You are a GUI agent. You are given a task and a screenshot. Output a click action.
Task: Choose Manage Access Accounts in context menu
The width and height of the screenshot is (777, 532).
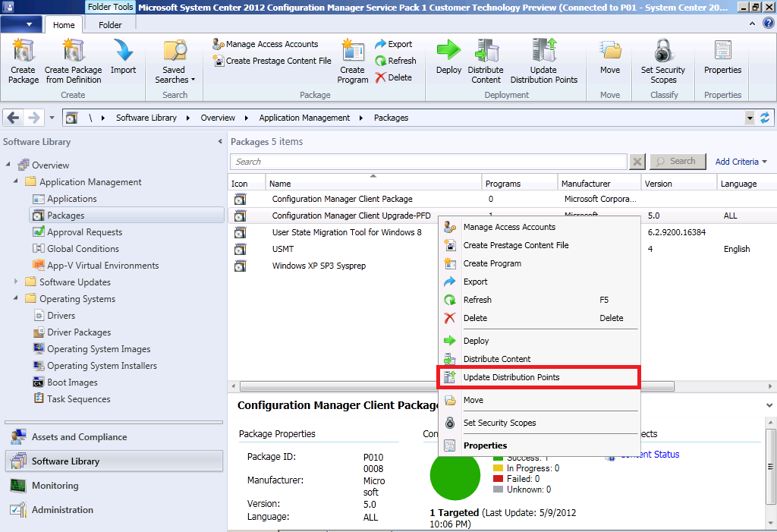coord(539,227)
